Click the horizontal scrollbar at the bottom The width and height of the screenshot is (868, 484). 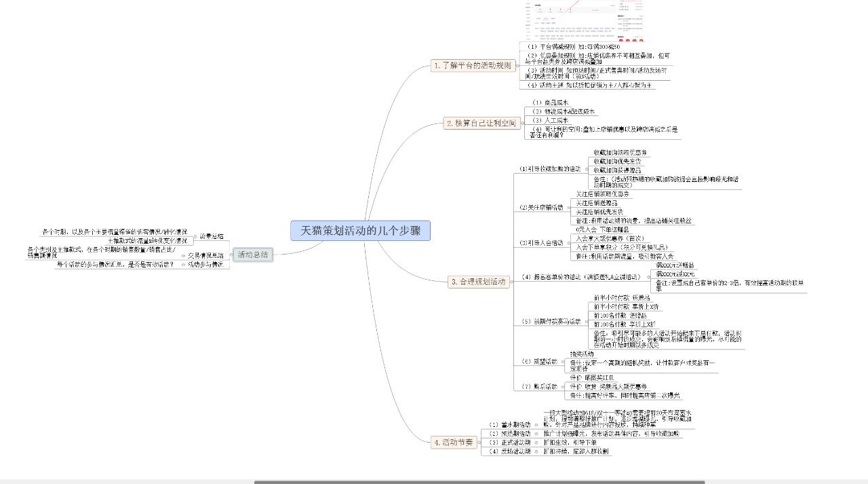[x=479, y=482]
